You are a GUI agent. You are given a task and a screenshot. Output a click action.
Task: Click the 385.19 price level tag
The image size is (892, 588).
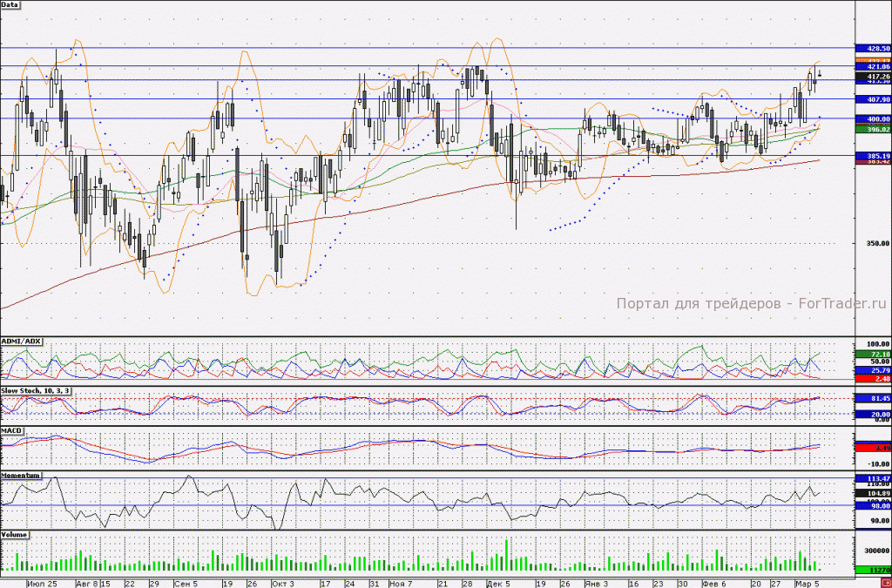[873, 156]
